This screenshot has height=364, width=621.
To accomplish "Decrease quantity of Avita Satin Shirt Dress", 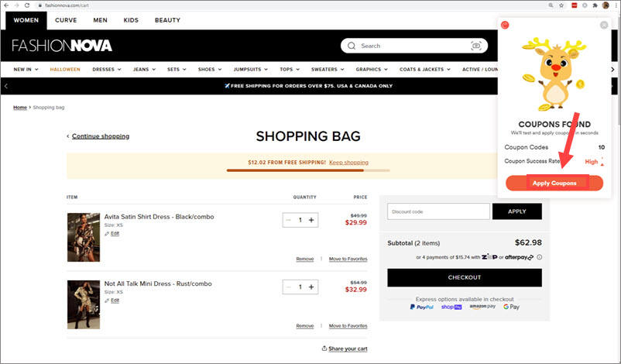I will pos(289,220).
